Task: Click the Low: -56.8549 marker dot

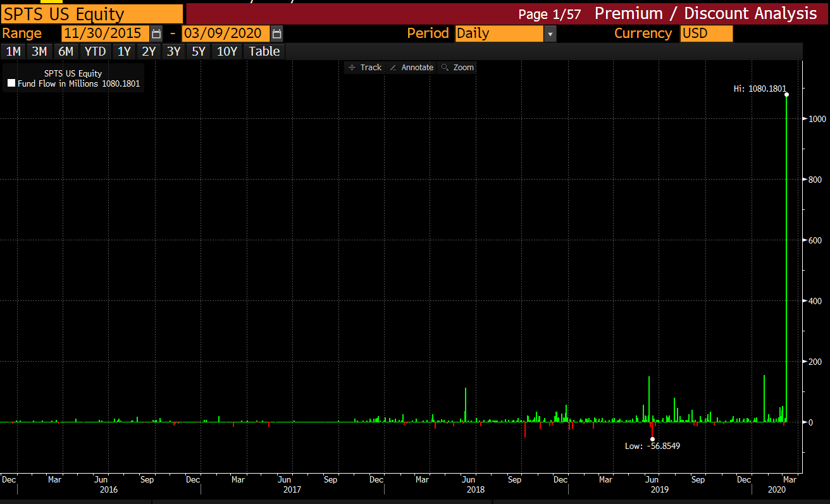Action: coord(652,438)
